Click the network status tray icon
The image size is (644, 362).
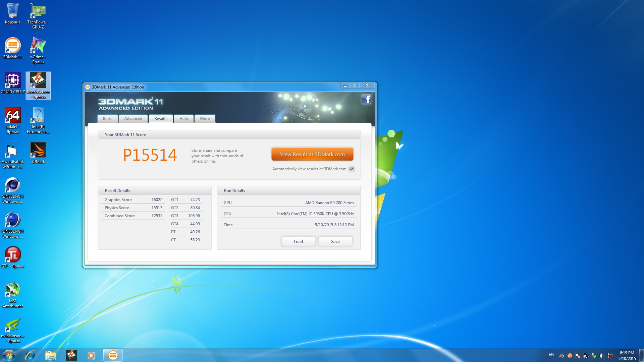coord(610,356)
